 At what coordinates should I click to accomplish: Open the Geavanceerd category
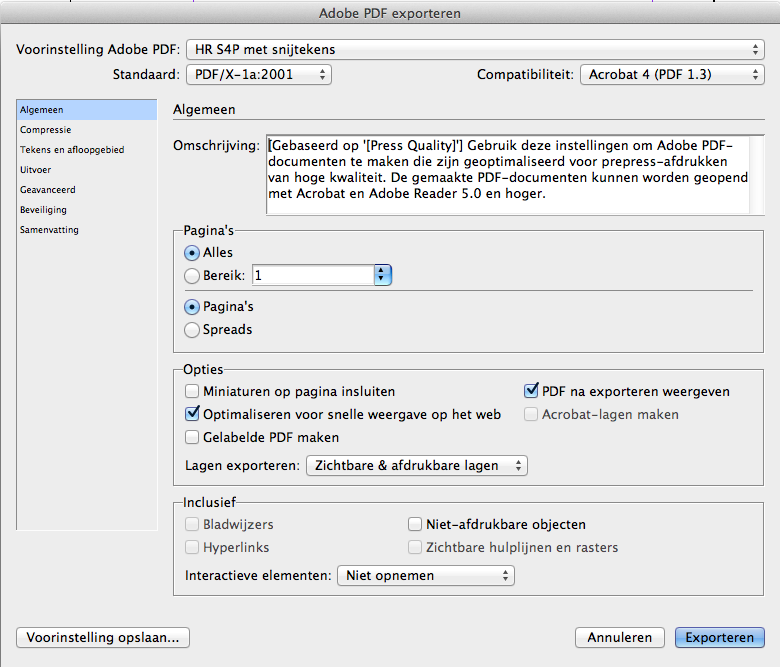(x=87, y=190)
